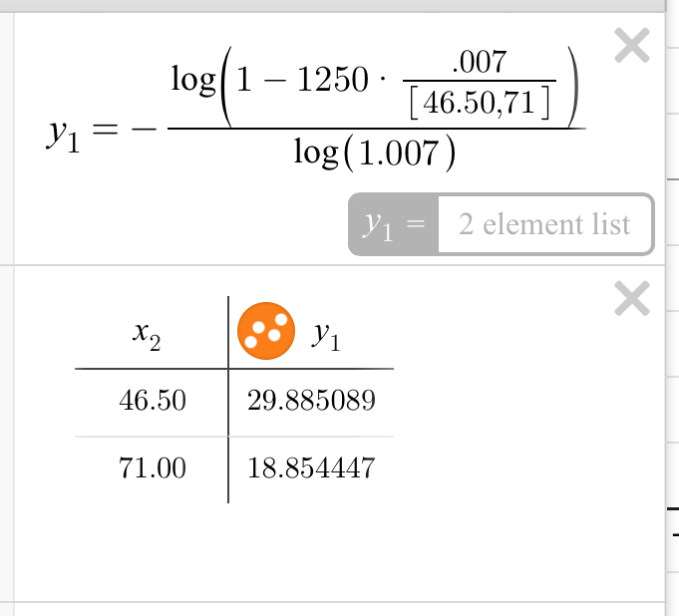Toggle the orange y1 points icon

coord(264,334)
